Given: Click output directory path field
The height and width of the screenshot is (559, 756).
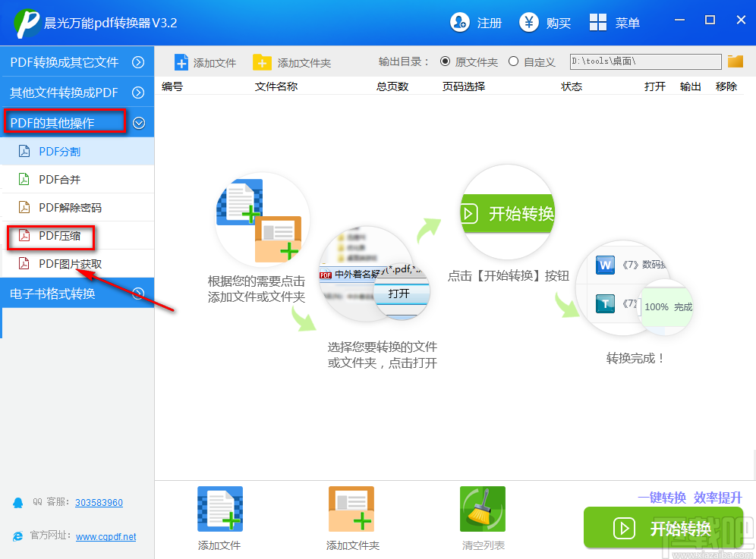Looking at the screenshot, I should (646, 61).
